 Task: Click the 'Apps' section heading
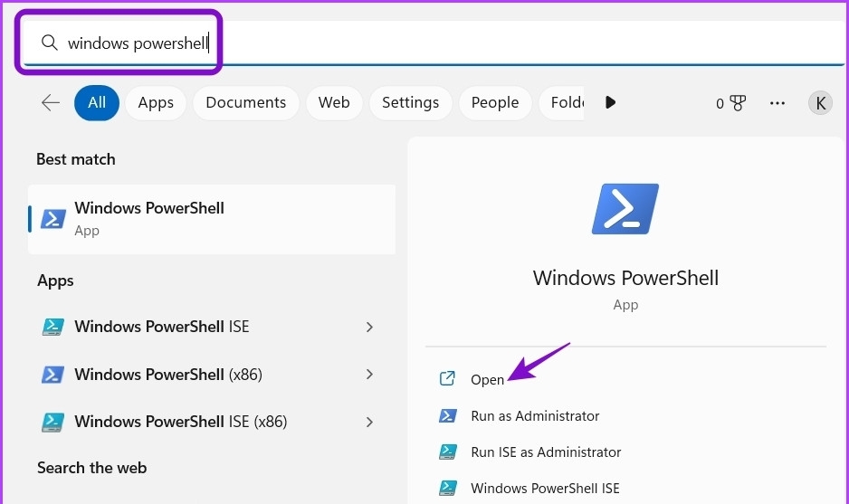tap(55, 281)
